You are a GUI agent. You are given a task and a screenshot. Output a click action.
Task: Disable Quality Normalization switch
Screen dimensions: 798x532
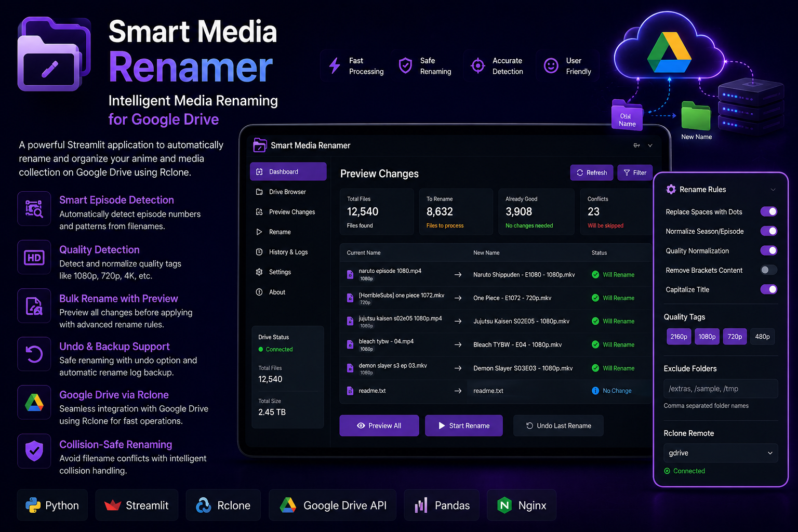tap(769, 250)
